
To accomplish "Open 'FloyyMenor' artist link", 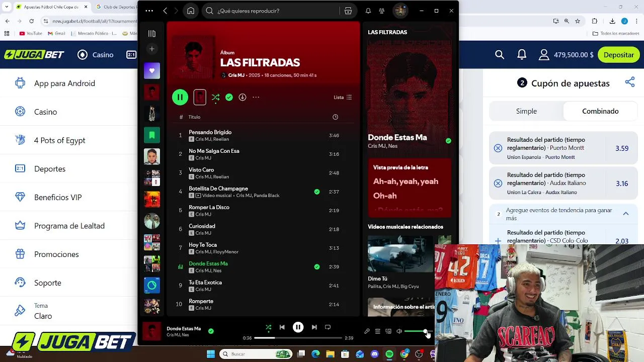I will [x=225, y=252].
